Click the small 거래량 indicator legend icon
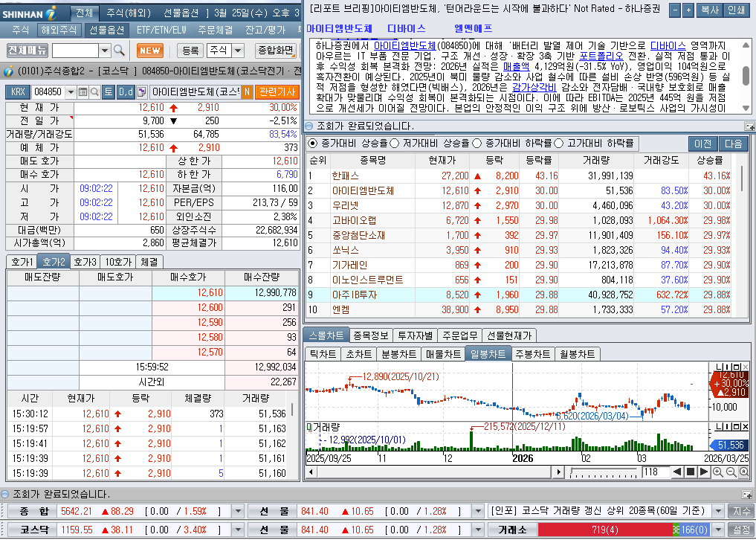The height and width of the screenshot is (540, 756). (x=309, y=427)
